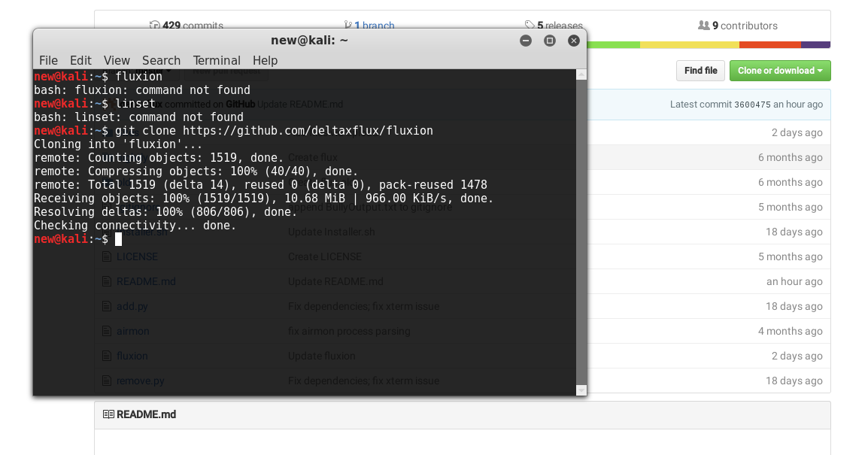Click the README.md book icon header

pos(108,414)
